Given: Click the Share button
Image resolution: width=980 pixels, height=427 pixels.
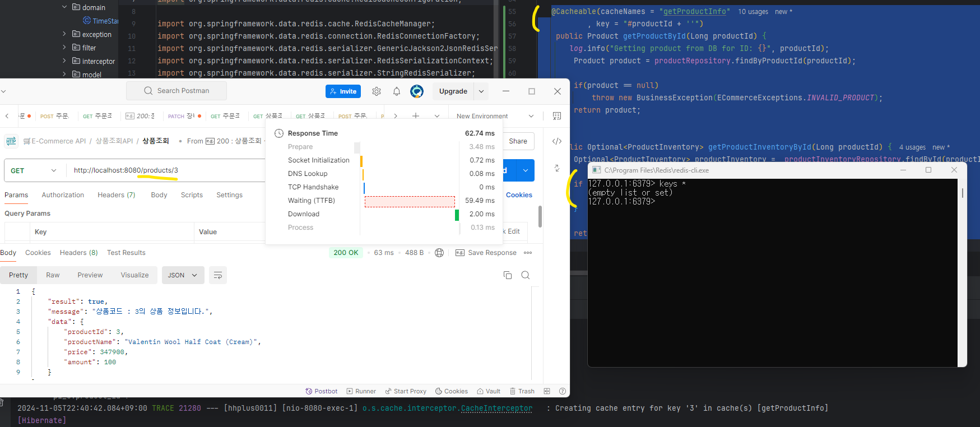Looking at the screenshot, I should coord(518,141).
